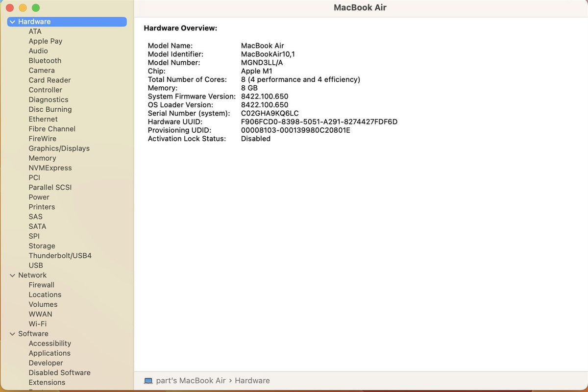
Task: Click "part's MacBook Air" in path bar
Action: (x=191, y=381)
